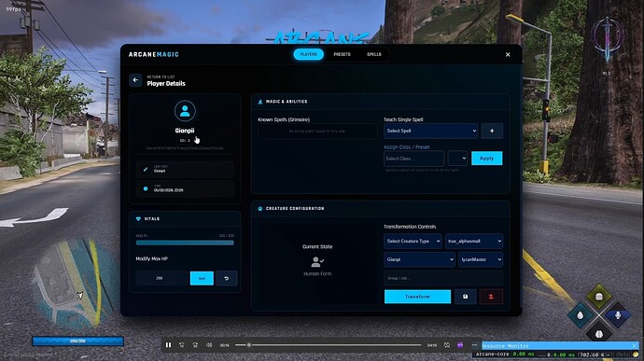The height and width of the screenshot is (361, 644).
Task: Click the sword emblem at top right
Action: [x=607, y=40]
